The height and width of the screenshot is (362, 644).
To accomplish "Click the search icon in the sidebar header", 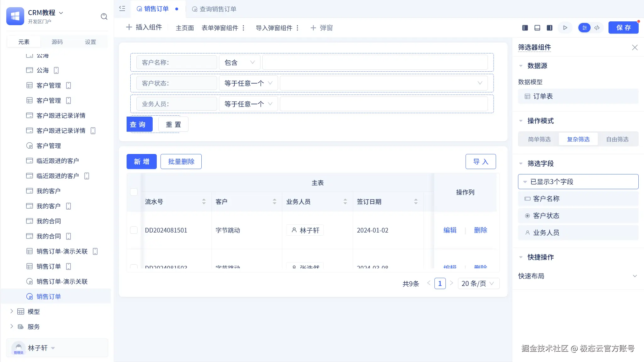I will [104, 17].
